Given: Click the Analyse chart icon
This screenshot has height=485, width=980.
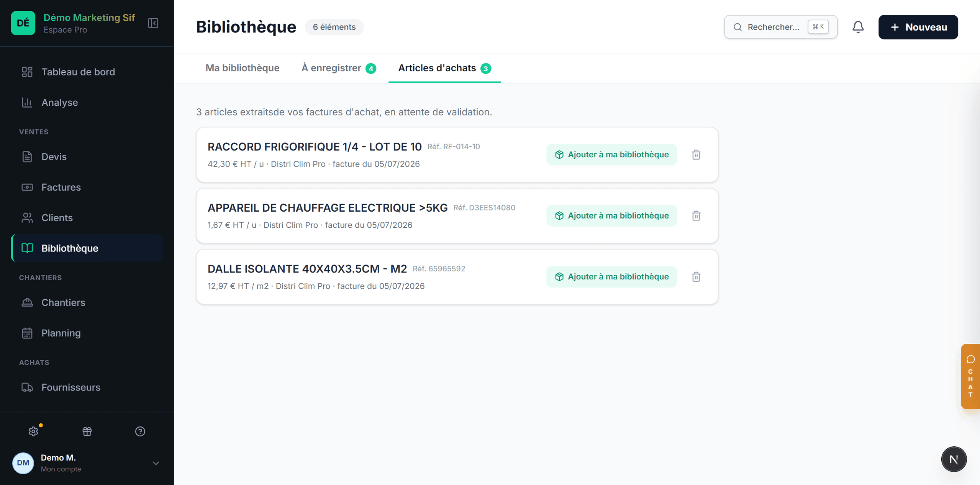Looking at the screenshot, I should pyautogui.click(x=27, y=103).
